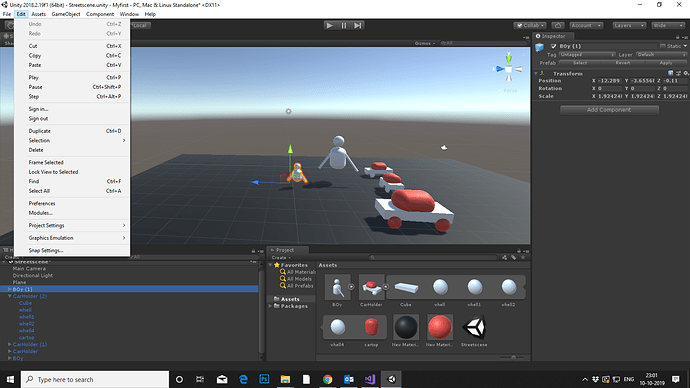Click the Scale Z value field

pyautogui.click(x=675, y=96)
